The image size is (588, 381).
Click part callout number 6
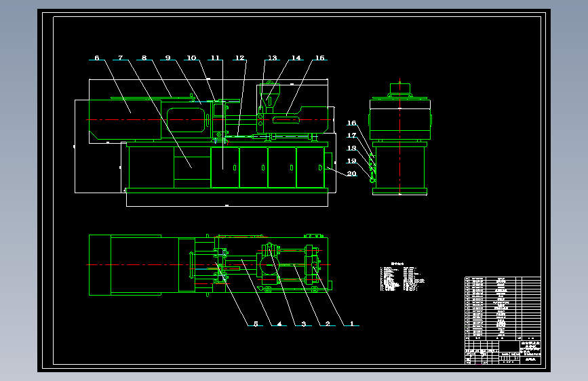coord(97,58)
